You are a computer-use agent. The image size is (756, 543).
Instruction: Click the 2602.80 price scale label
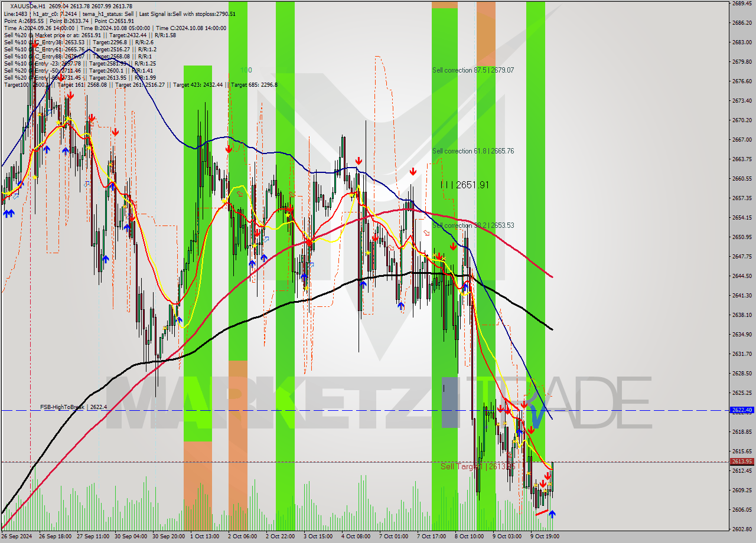point(742,529)
